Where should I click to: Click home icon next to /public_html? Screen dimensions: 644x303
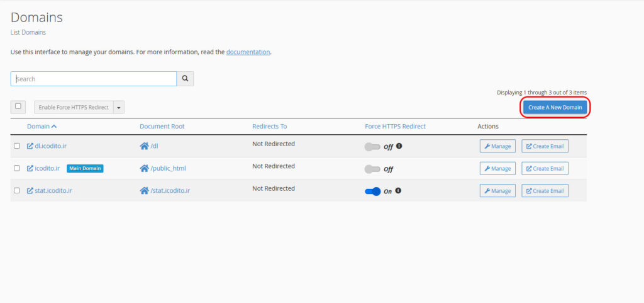point(144,168)
